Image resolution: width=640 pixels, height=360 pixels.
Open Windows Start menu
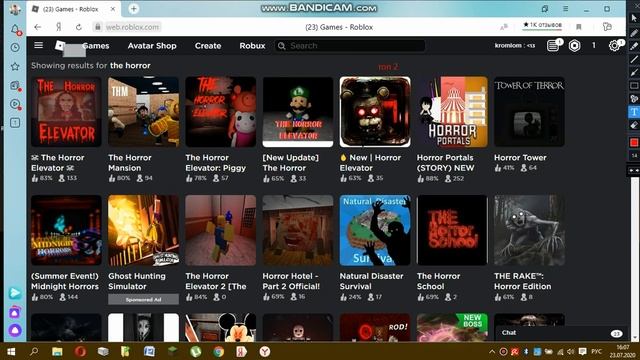point(11,351)
